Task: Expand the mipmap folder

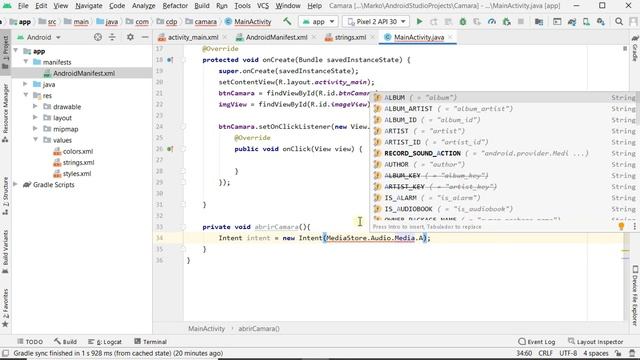Action: [36, 129]
